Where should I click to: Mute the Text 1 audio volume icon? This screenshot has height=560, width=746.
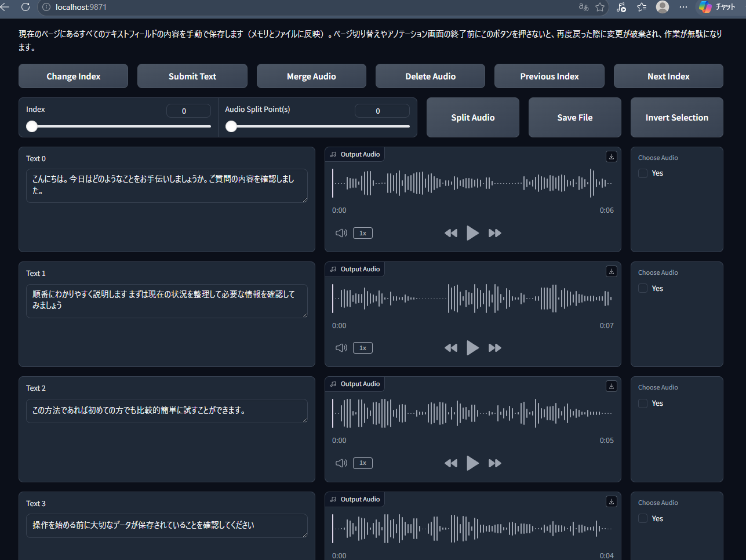341,348
